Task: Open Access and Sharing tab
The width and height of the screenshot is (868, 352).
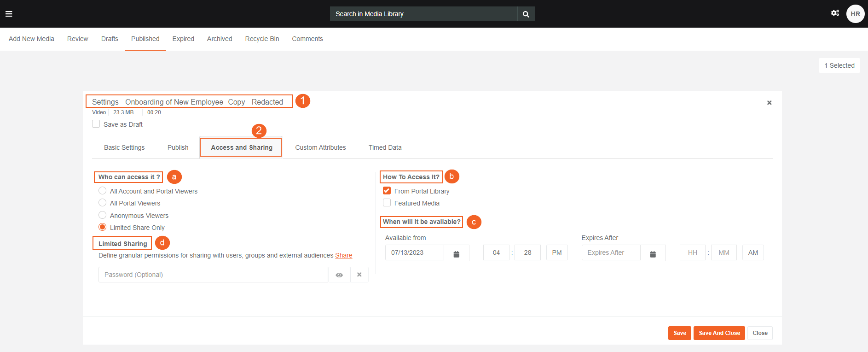Action: (242, 147)
